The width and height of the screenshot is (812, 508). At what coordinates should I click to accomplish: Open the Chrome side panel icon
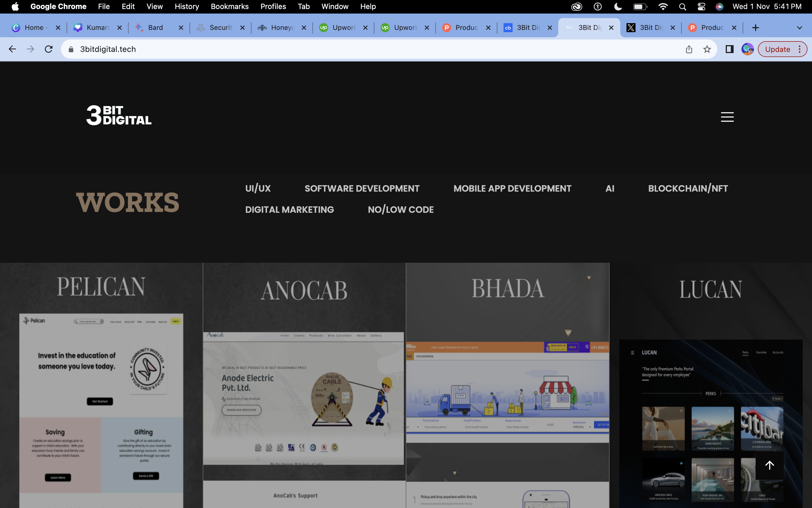click(729, 49)
